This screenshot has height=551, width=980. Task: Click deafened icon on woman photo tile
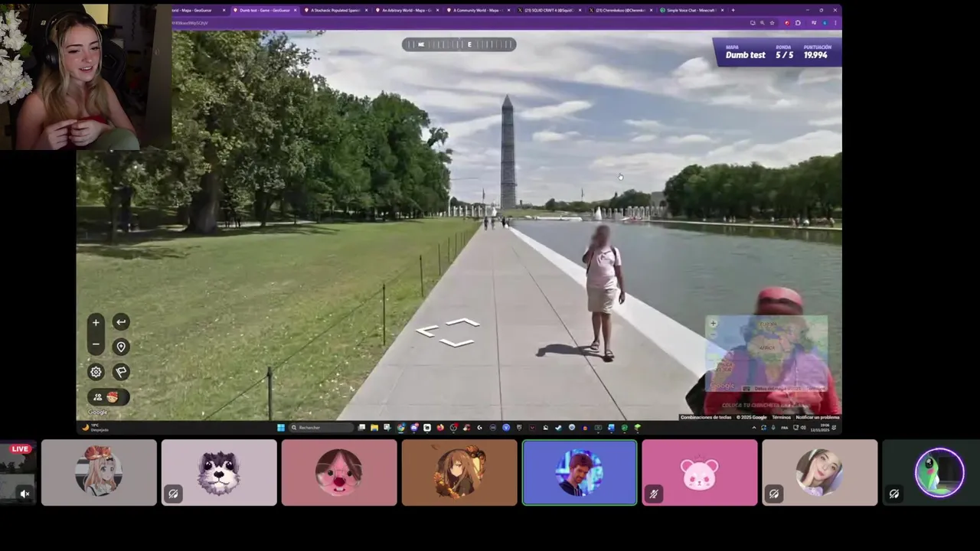tap(774, 494)
